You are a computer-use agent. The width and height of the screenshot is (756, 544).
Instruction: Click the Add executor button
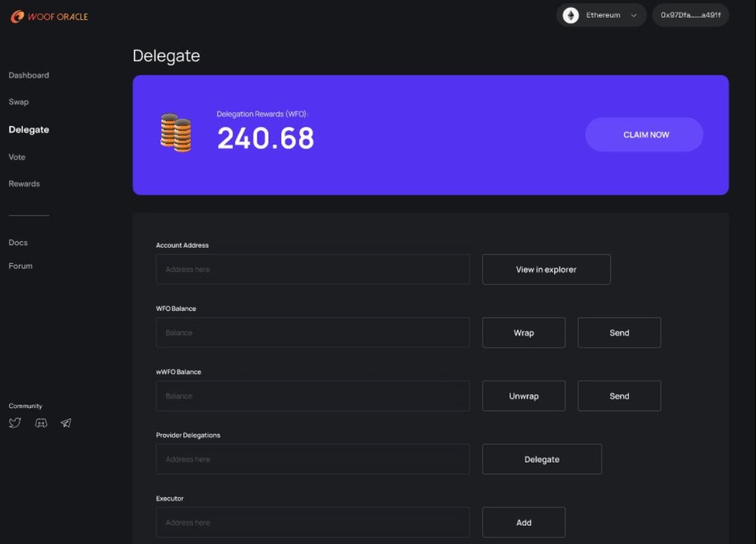(523, 522)
